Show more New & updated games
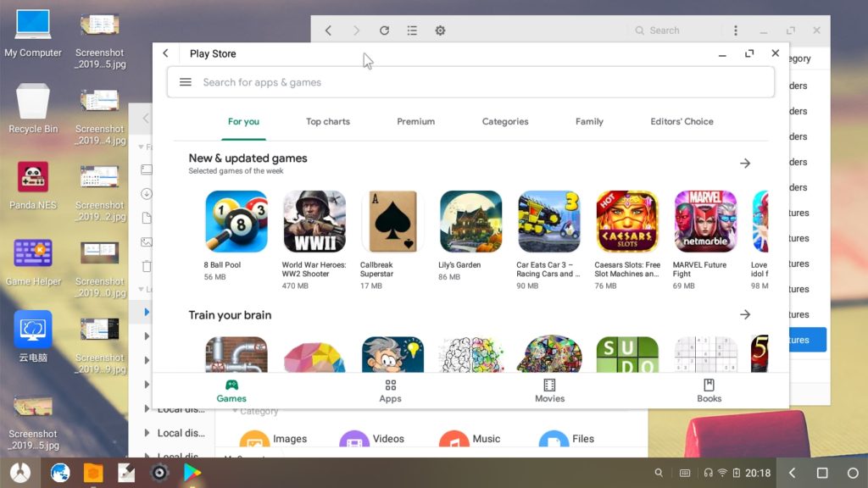 click(x=745, y=164)
